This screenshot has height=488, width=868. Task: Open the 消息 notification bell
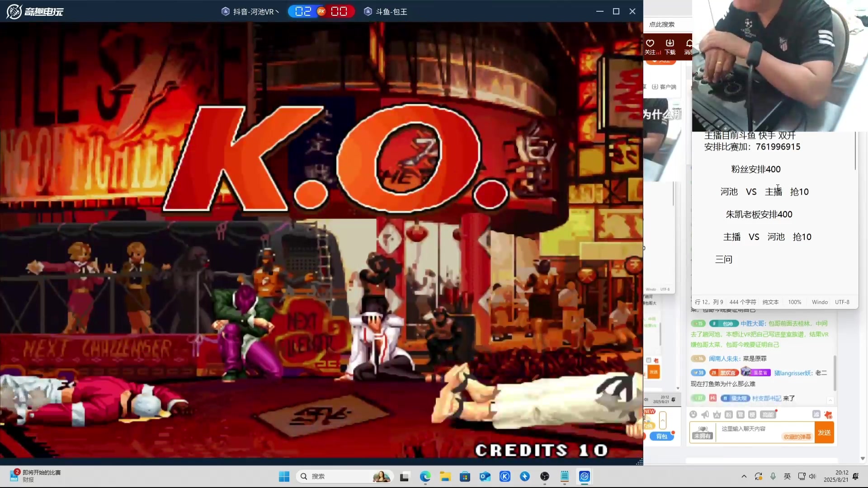coord(689,47)
